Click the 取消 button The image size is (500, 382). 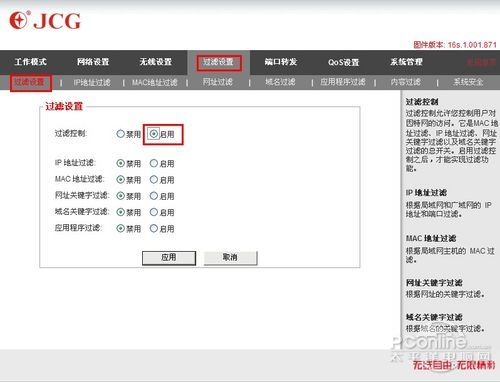(x=230, y=258)
